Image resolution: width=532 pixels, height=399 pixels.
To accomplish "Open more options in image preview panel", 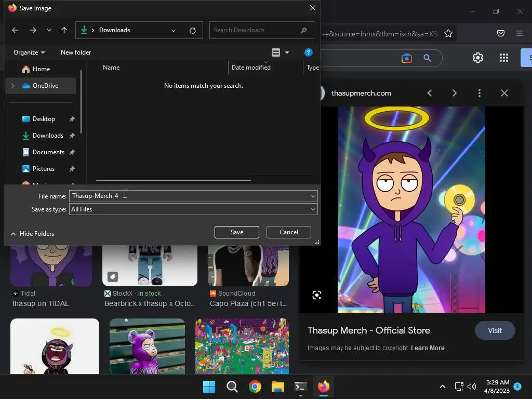I will 479,93.
